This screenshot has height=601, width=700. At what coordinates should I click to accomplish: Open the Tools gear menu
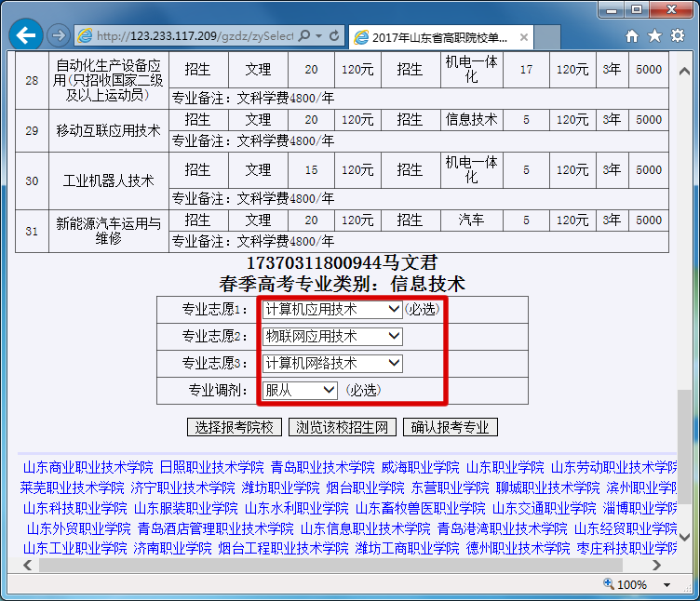678,36
